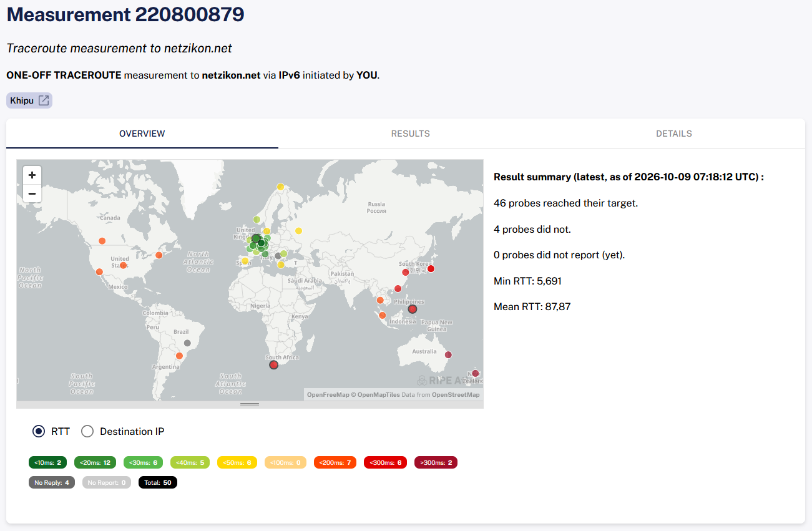812x531 pixels.
Task: Select the Destination IP radio option
Action: pyautogui.click(x=87, y=431)
